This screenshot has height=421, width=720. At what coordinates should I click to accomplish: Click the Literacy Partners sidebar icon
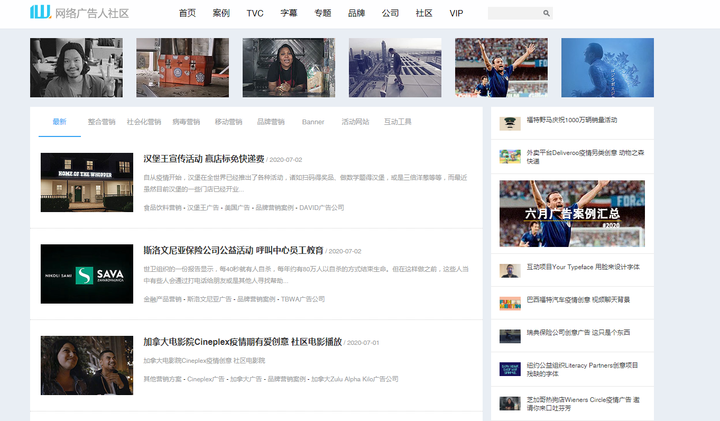tap(510, 369)
